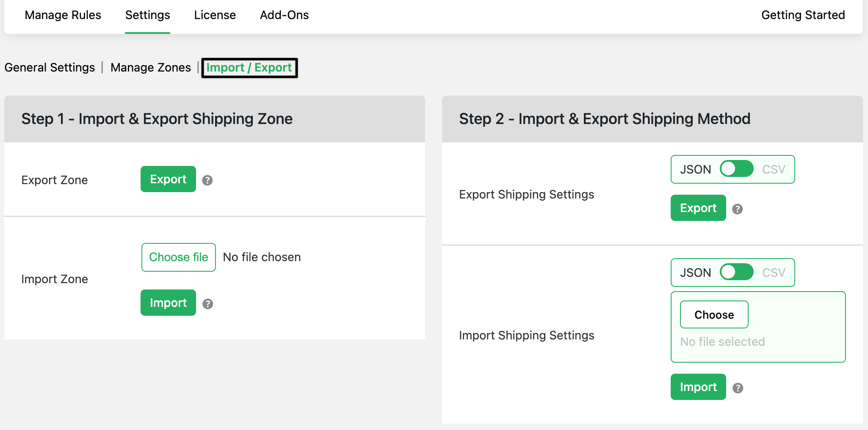Viewport: 868px width, 430px height.
Task: Click Export button for Shipping Settings
Action: [x=698, y=208]
